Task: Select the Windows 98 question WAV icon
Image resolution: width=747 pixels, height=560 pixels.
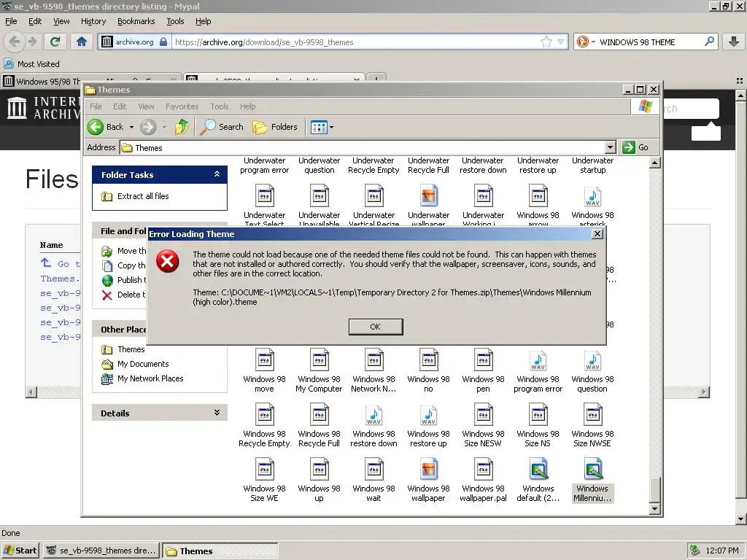Action: coord(592,360)
